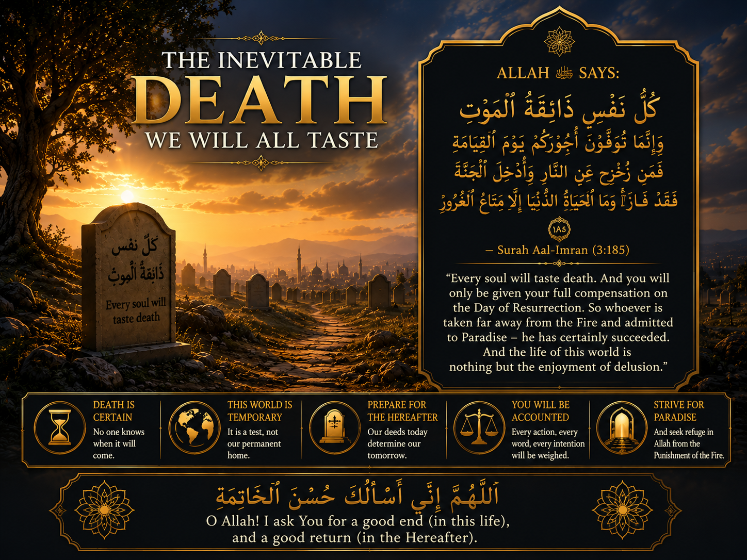Click 'Every soul will taste death' engraved on the tombstone
747x560 pixels.
[136, 311]
